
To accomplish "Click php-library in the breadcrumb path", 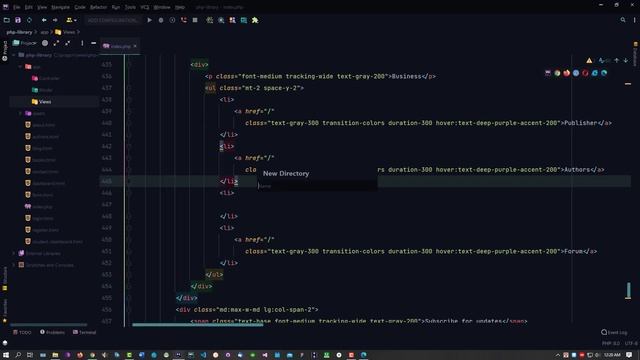I will pos(19,32).
